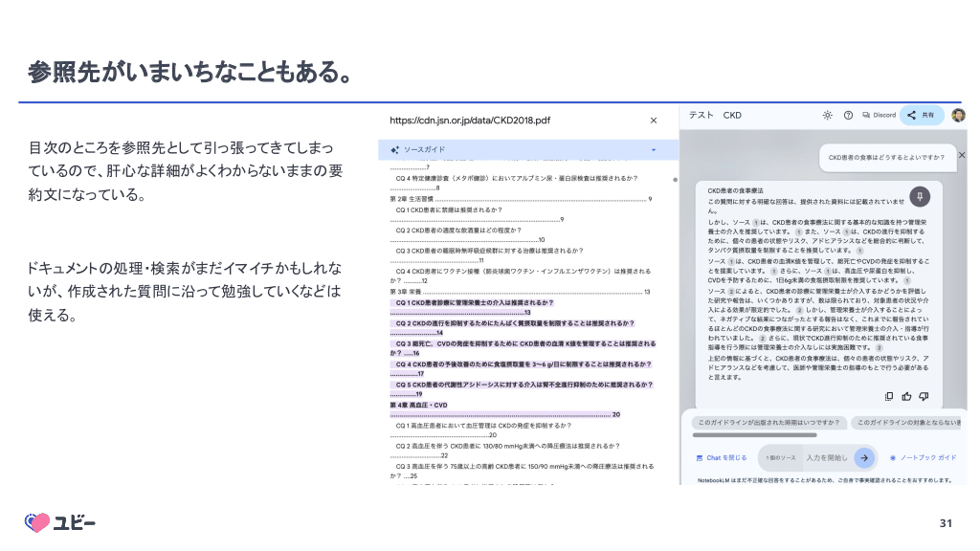Send the message with the arrow button

pyautogui.click(x=864, y=457)
